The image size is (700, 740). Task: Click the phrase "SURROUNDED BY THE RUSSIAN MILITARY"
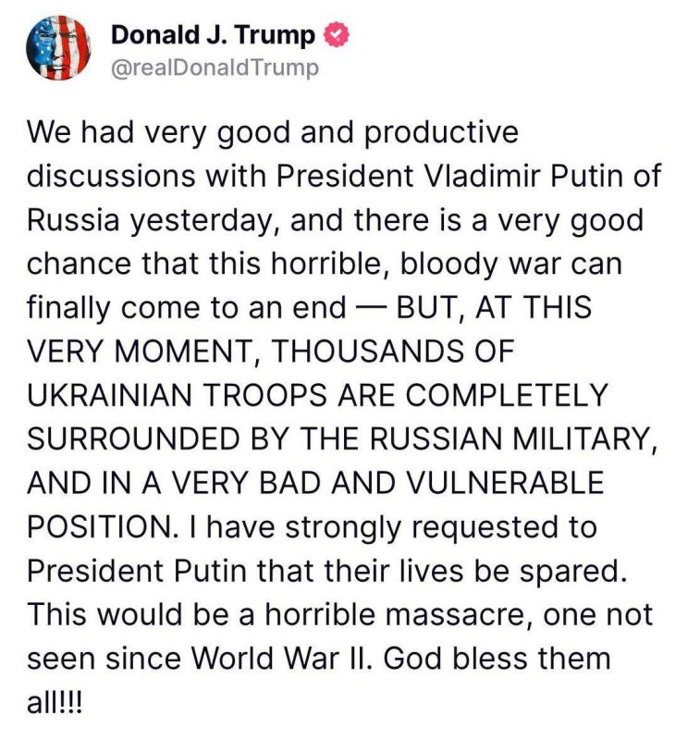[x=340, y=438]
